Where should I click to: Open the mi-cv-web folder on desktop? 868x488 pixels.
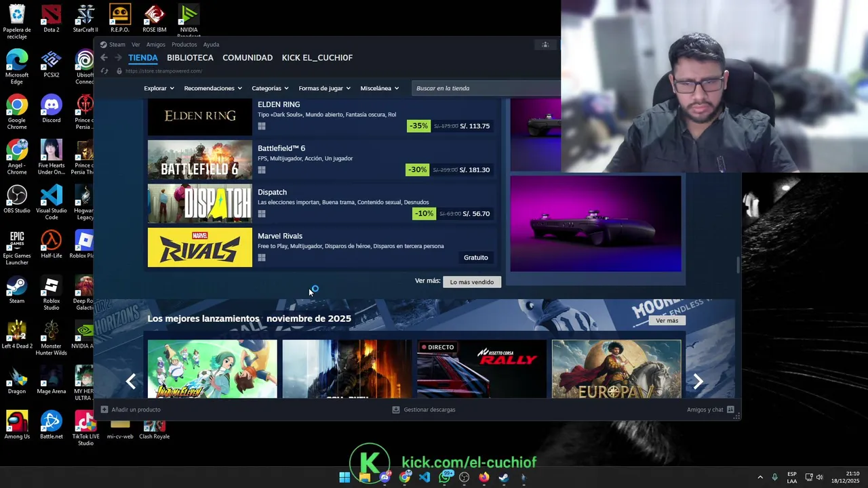click(x=120, y=428)
